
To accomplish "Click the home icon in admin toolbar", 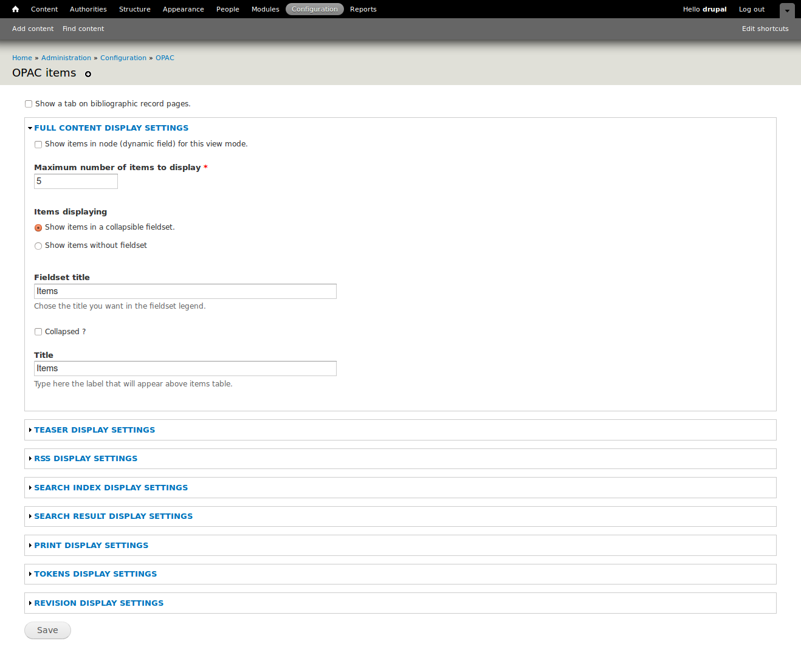I will click(16, 9).
